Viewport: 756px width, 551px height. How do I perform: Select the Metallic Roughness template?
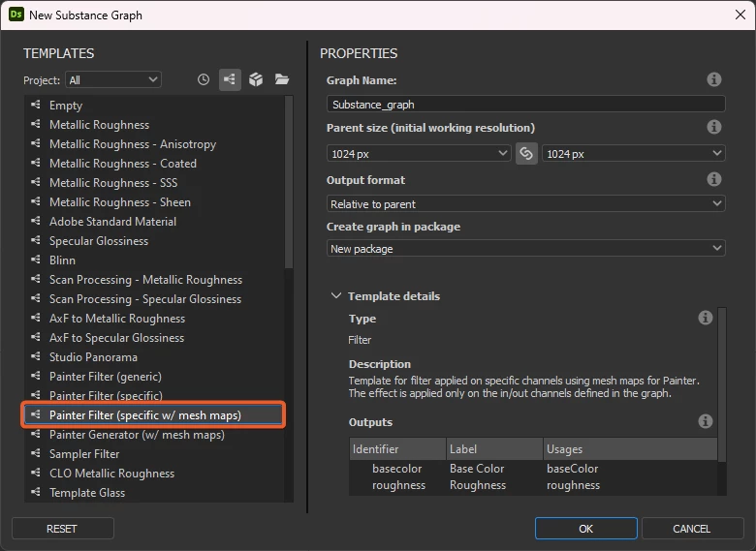[x=154, y=125]
